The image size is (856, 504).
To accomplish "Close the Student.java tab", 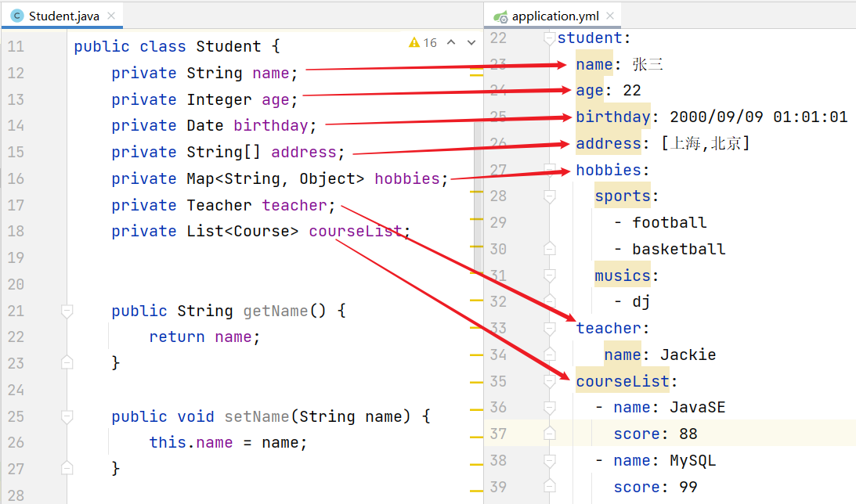I will click(x=111, y=16).
